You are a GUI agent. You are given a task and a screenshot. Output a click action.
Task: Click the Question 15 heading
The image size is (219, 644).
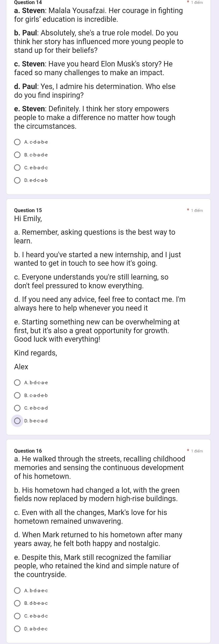coord(28,210)
